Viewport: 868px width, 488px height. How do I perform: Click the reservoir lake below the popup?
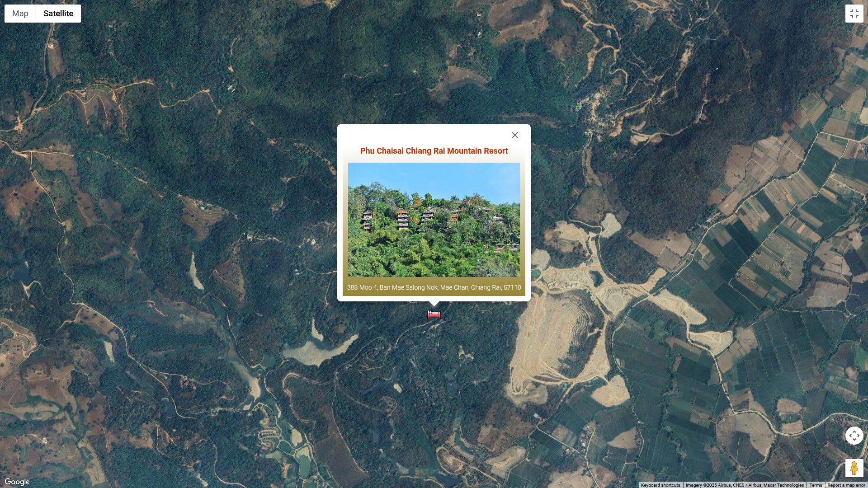[319, 348]
